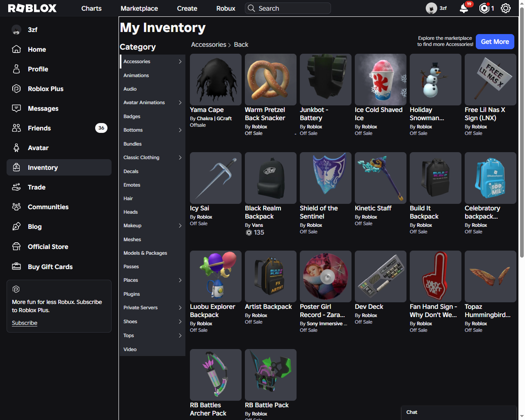Expand the Accessories category arrow
Viewport: 525px width, 420px height.
[x=180, y=62]
